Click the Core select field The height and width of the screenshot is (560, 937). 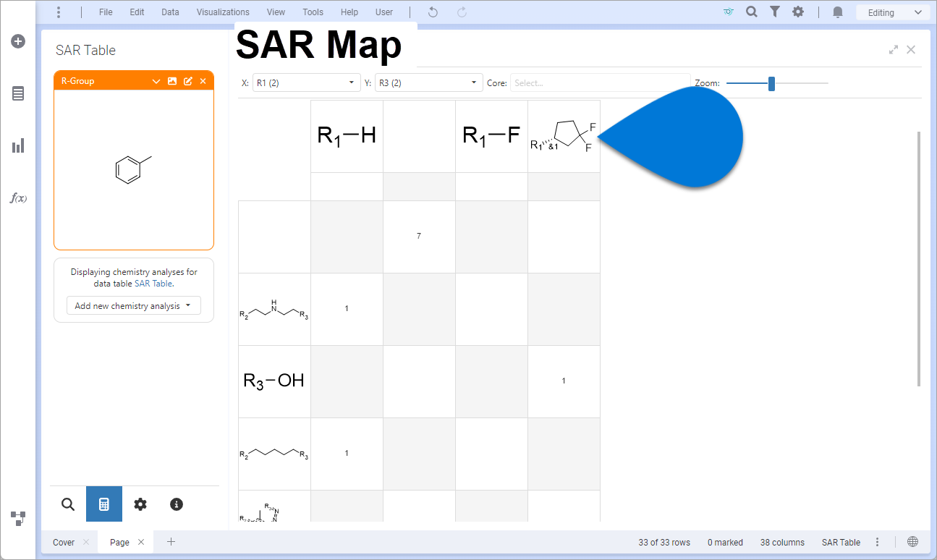(x=600, y=82)
